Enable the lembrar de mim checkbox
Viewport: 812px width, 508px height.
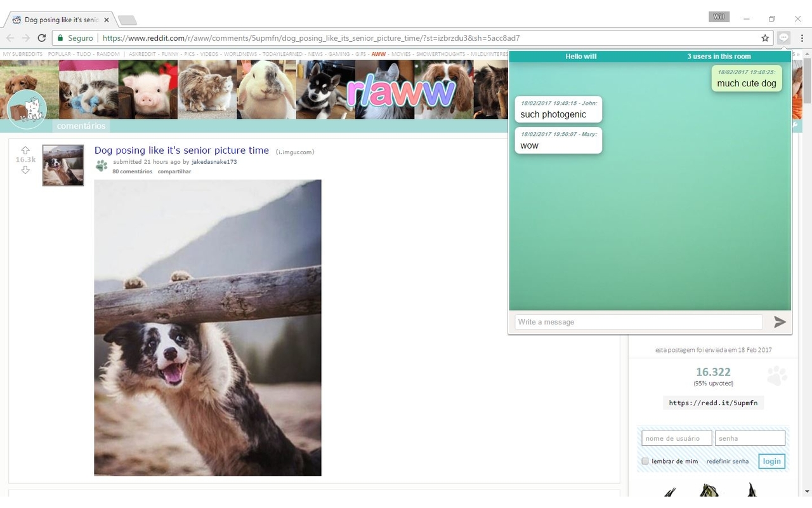pos(645,461)
